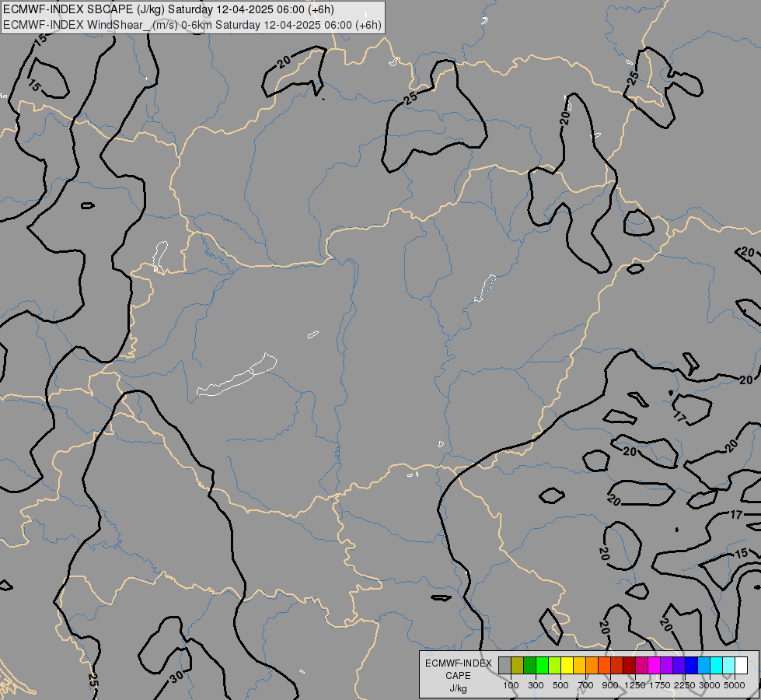Click the 3000 legend tick value
Screen dimensions: 761x700
710,685
